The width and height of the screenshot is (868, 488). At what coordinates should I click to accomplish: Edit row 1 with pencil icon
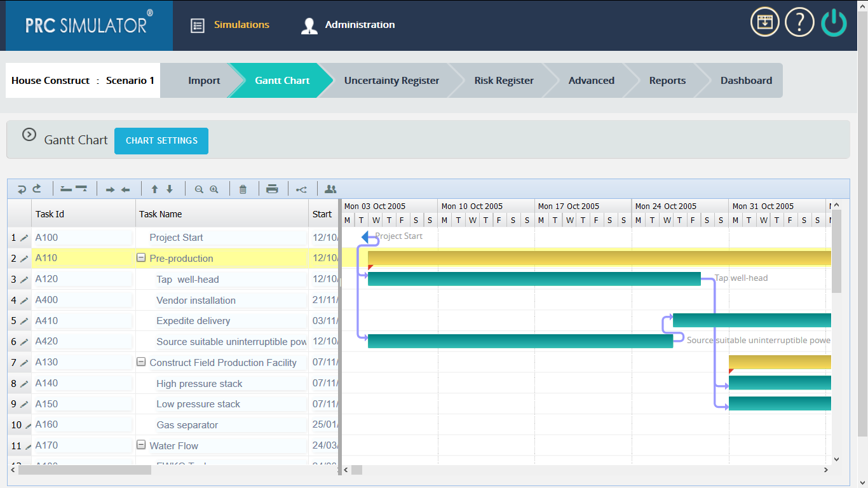click(x=24, y=238)
